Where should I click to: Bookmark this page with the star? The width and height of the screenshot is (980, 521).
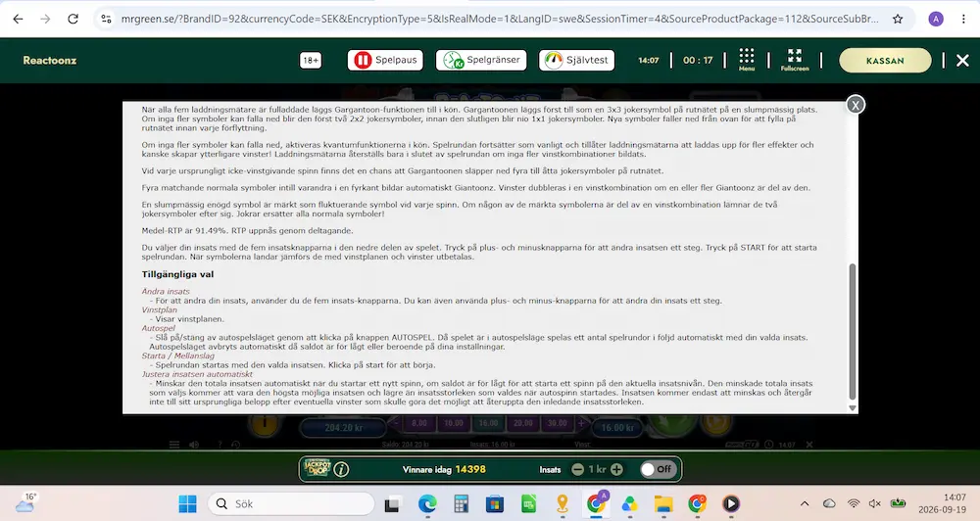point(898,19)
